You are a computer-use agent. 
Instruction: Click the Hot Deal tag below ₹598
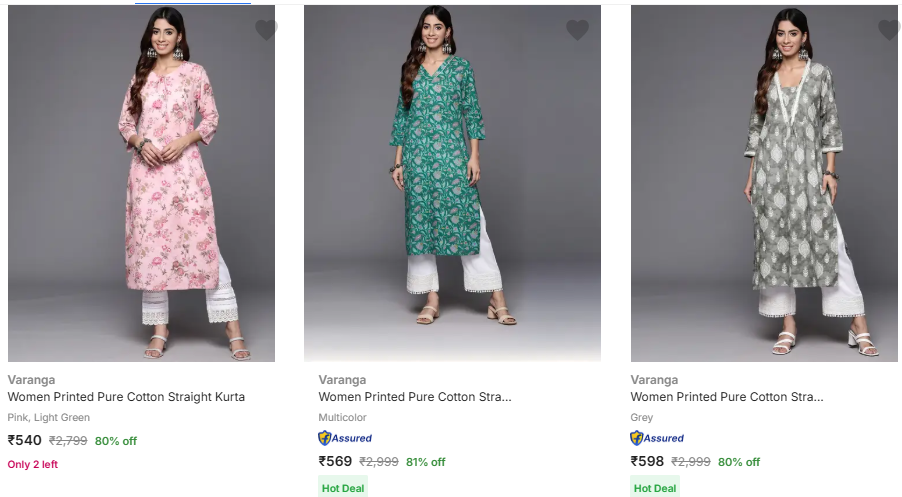pos(655,488)
